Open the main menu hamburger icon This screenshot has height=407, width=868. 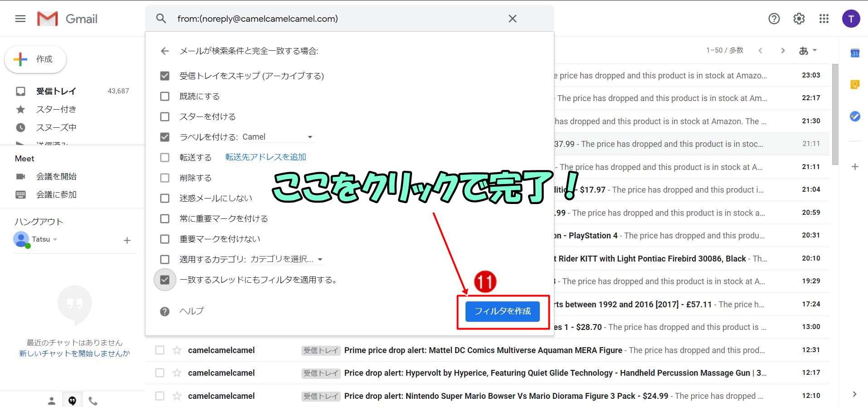pos(20,19)
